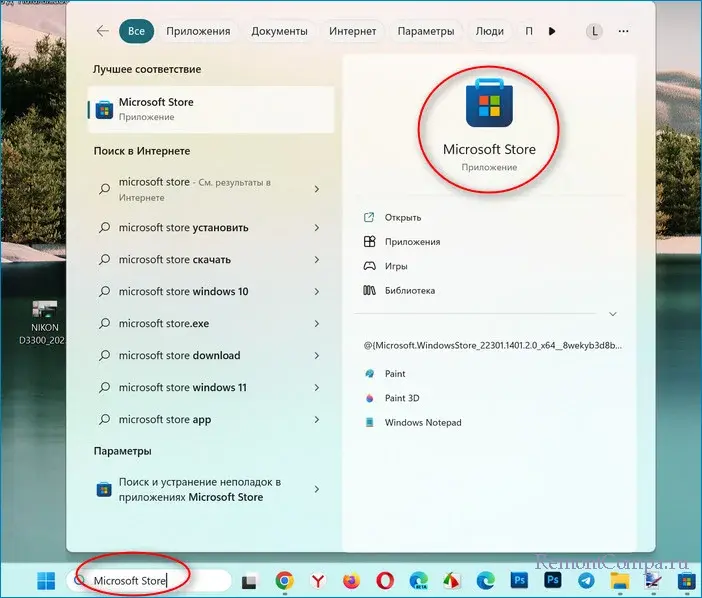Expand arrow for 'microsoft store windows 10'
Screen dimensions: 702x598
(x=317, y=292)
